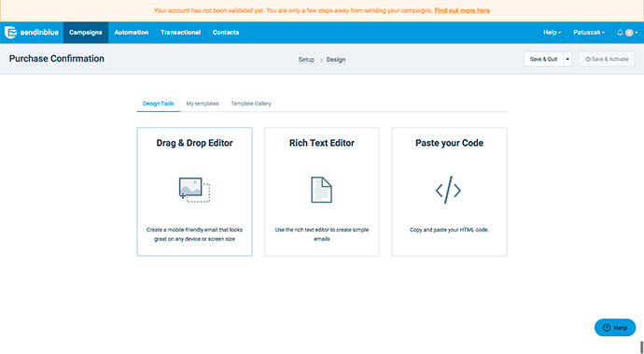Go to the Campaigns section
644x354 pixels.
pyautogui.click(x=86, y=33)
